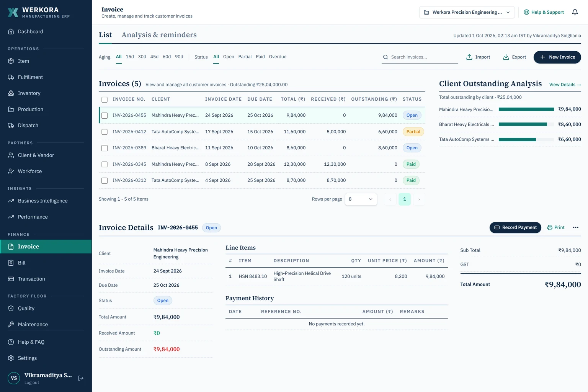The height and width of the screenshot is (392, 588).
Task: Click the log out arrow icon
Action: click(x=81, y=378)
